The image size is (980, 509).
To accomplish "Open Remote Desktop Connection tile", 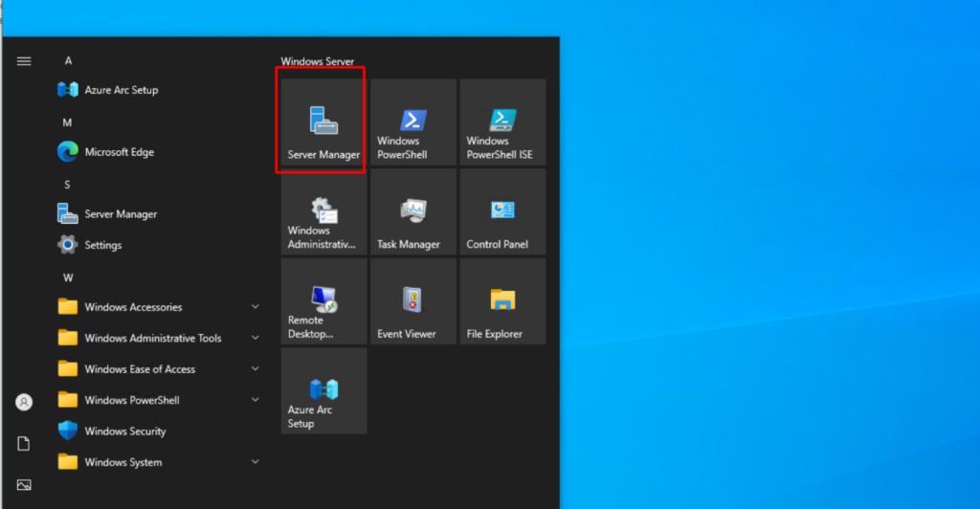I will [323, 302].
